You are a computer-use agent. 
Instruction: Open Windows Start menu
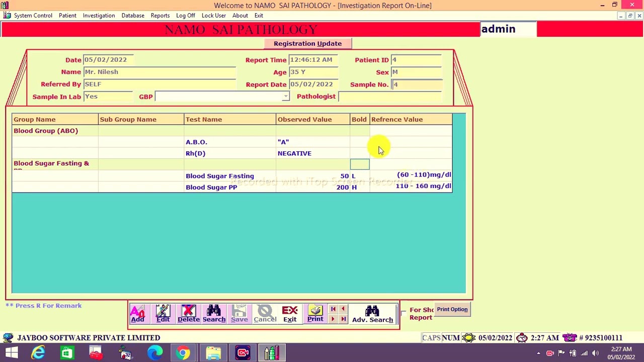(x=11, y=353)
